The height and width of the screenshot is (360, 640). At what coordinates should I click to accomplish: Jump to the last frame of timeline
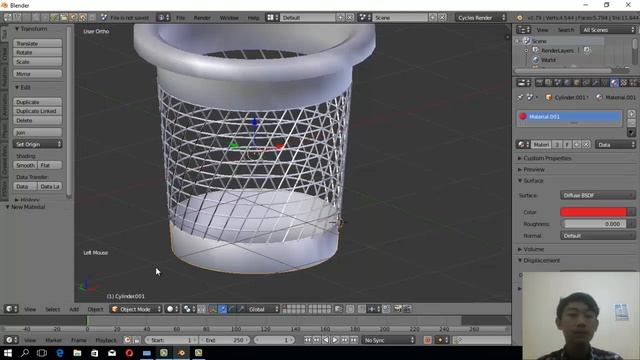[x=354, y=340]
